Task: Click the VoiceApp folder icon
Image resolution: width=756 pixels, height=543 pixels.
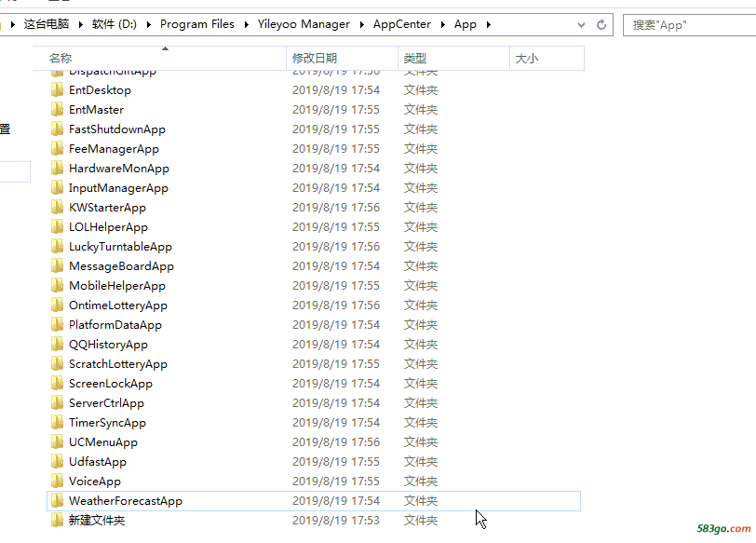Action: click(x=58, y=482)
